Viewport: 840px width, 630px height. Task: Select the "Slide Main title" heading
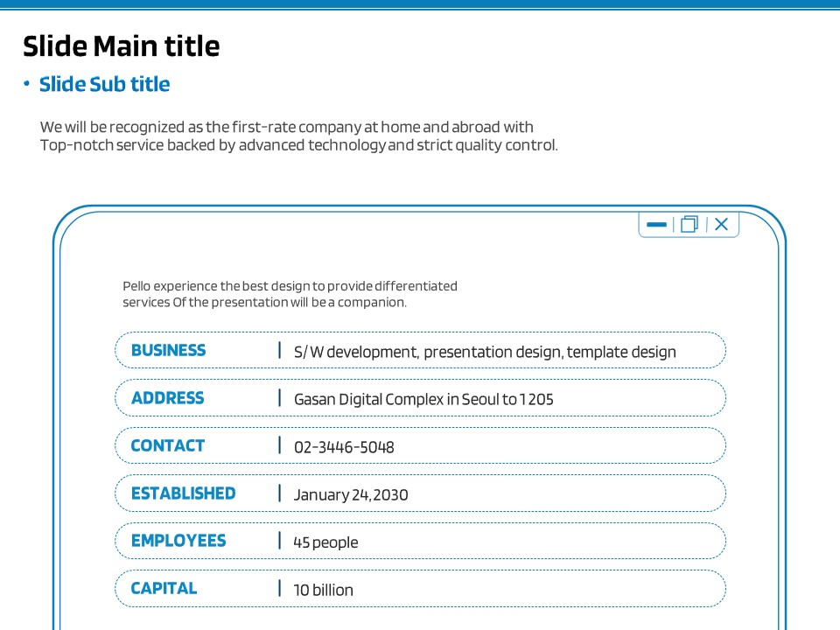click(x=121, y=45)
